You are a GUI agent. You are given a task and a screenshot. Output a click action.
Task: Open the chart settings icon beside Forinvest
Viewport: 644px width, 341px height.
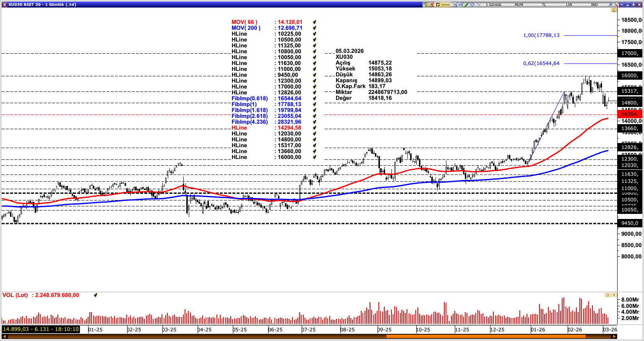pyautogui.click(x=455, y=5)
